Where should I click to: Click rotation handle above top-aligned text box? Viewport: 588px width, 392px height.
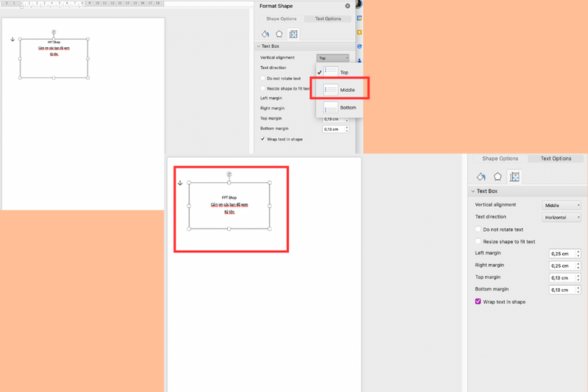[x=54, y=32]
